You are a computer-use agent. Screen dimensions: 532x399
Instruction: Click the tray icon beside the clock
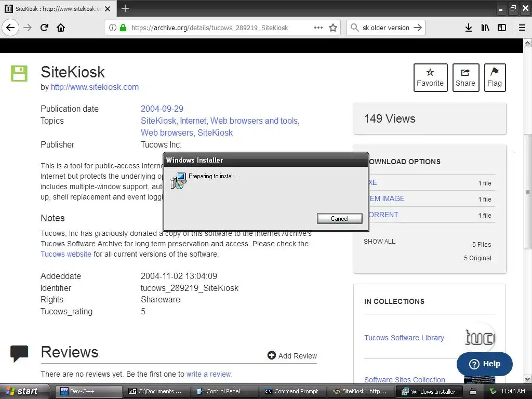tap(493, 392)
